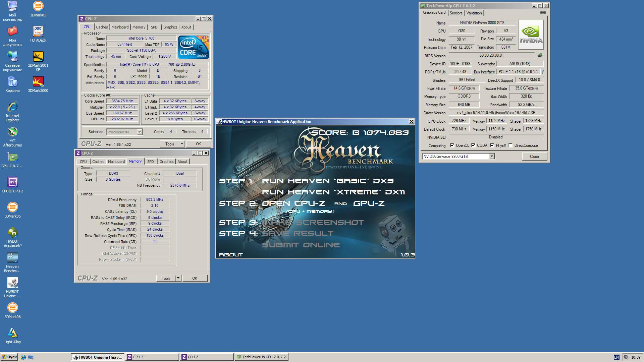Image resolution: width=644 pixels, height=362 pixels.
Task: Open the graphics card selection dropdown in GPU-Z
Action: [491, 156]
